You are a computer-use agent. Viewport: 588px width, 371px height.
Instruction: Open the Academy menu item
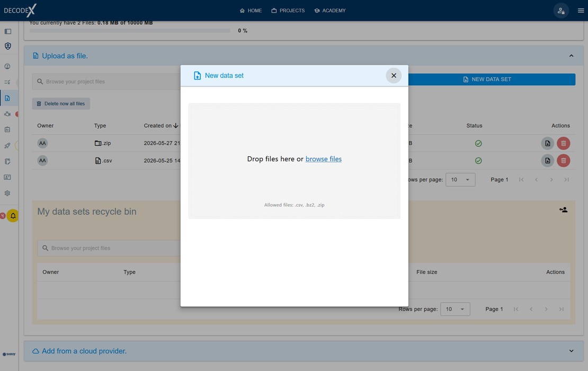(x=330, y=11)
